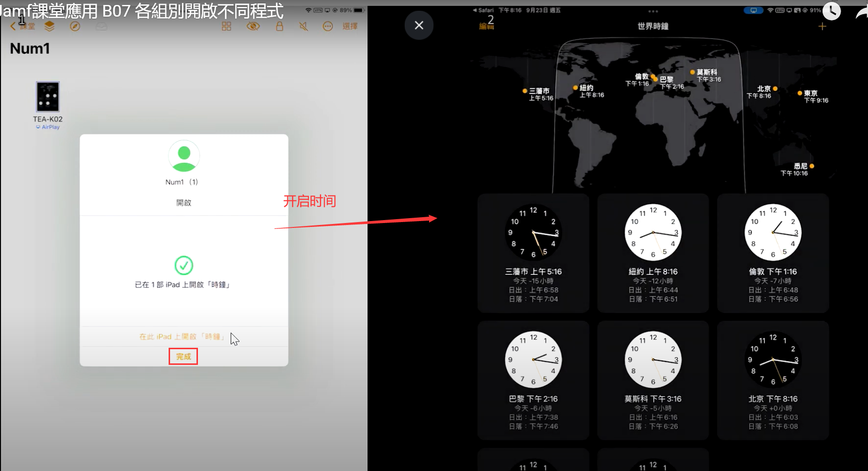Click the AirPlay label under TEA-K02
Viewport: 868px width, 471px height.
click(48, 127)
